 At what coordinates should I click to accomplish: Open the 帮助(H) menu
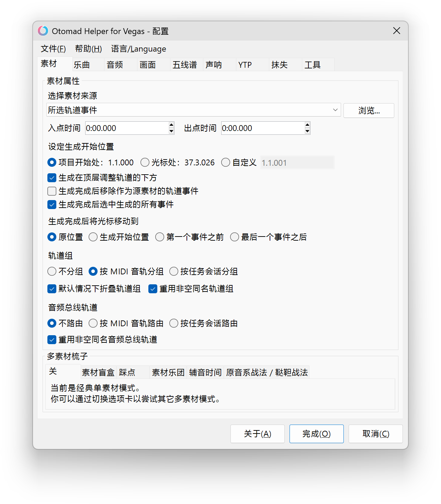[x=89, y=49]
